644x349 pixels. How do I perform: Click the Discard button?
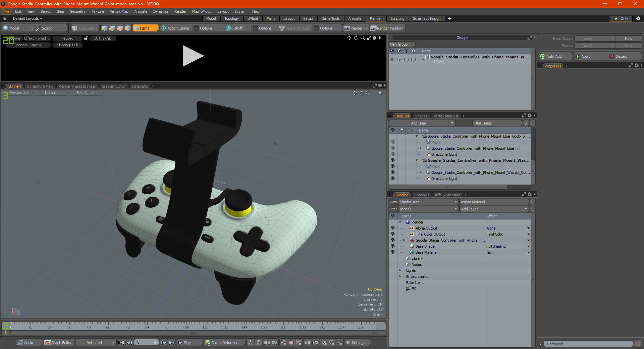tap(625, 56)
